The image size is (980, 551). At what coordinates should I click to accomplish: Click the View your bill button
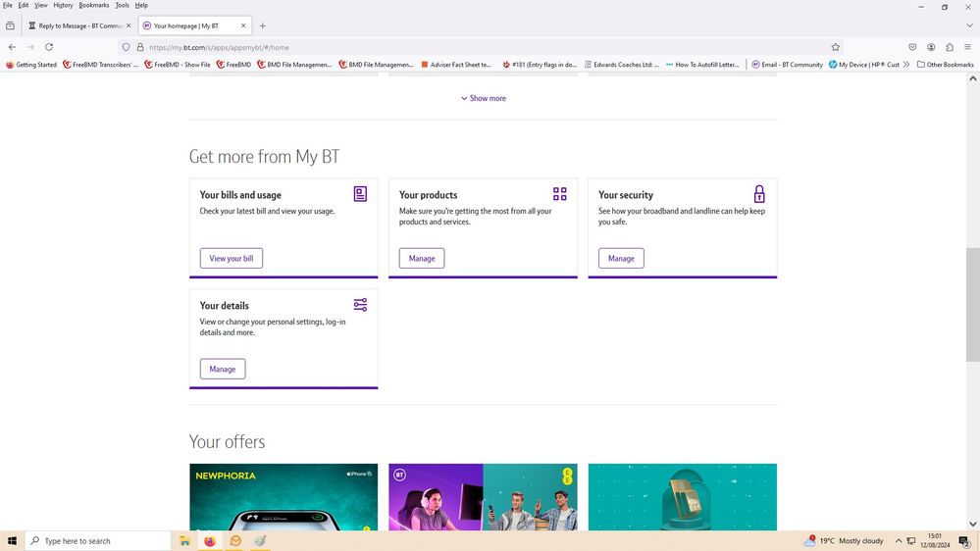tap(232, 259)
